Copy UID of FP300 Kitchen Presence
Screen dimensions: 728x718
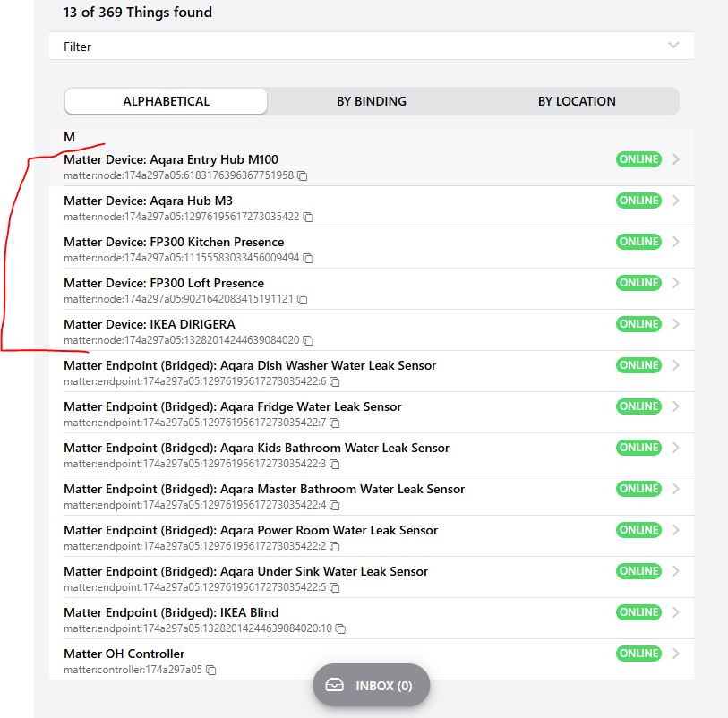click(308, 258)
